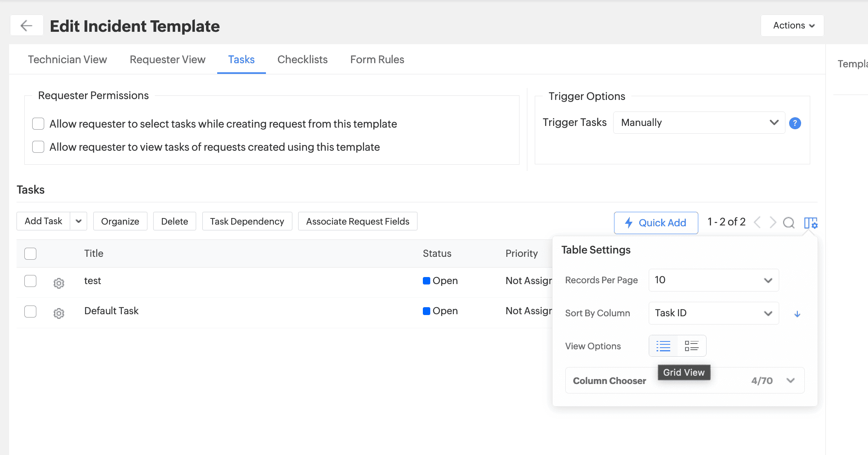This screenshot has height=455, width=868.
Task: Open the task search magnifier icon
Action: tap(789, 223)
